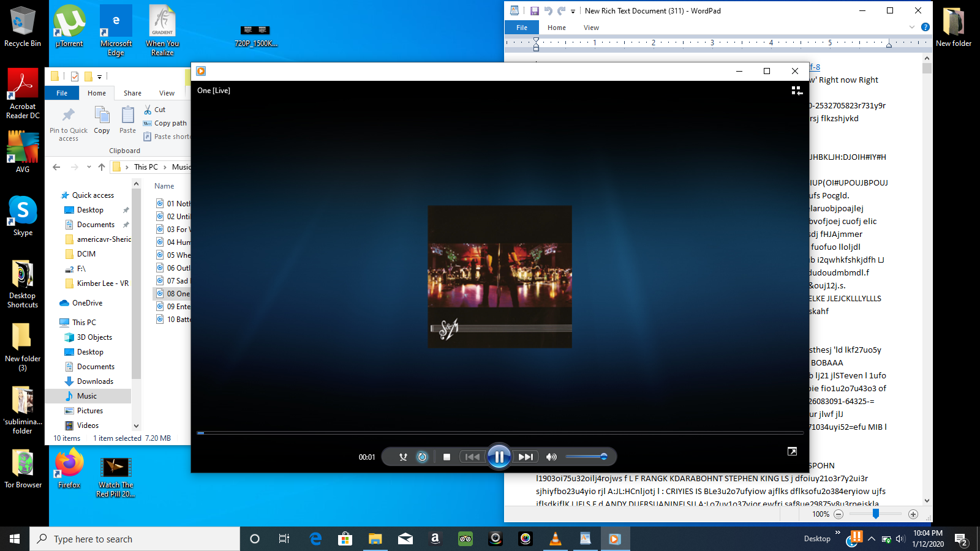Open Skype desktop shortcut
This screenshot has height=551, width=980.
23,216
